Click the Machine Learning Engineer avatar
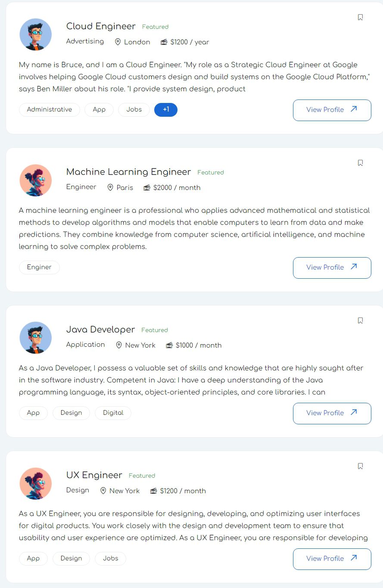Screen dimensions: 383x588 (36, 180)
